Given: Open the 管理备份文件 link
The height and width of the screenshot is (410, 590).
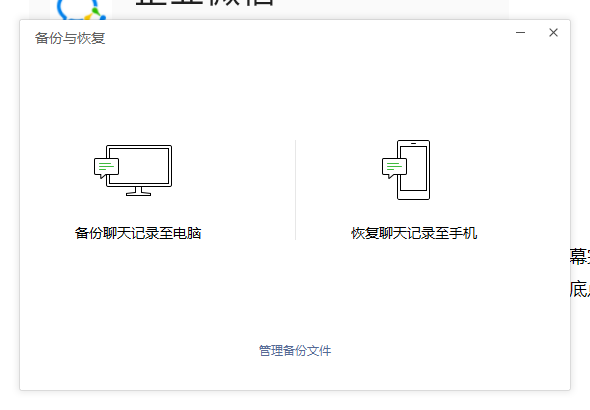Looking at the screenshot, I should (295, 351).
